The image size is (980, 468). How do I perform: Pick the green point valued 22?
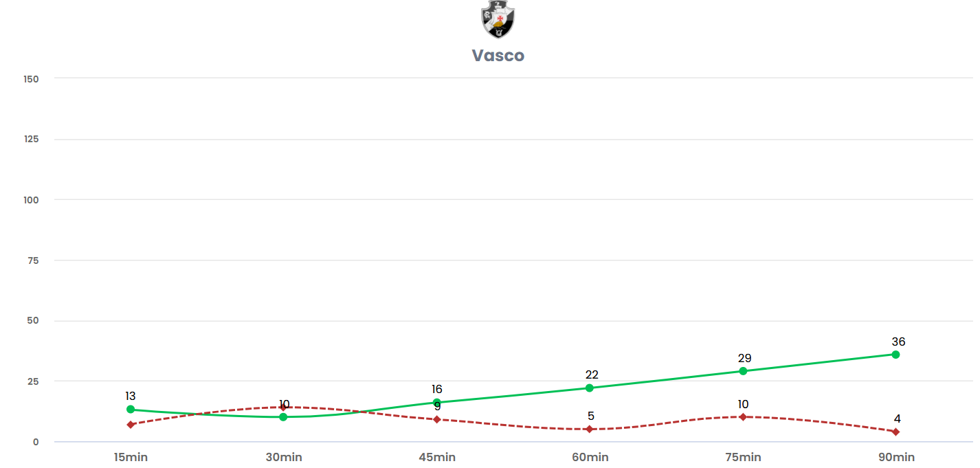click(590, 388)
